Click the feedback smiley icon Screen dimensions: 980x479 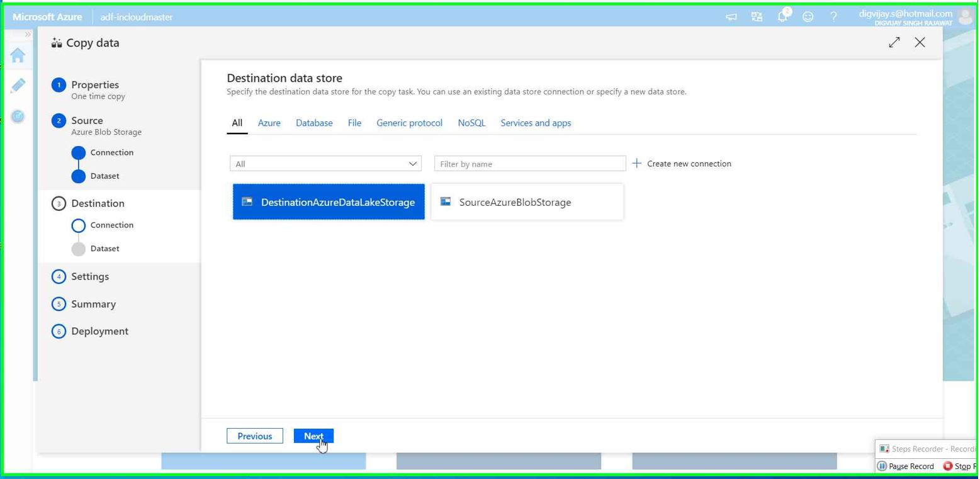[808, 17]
